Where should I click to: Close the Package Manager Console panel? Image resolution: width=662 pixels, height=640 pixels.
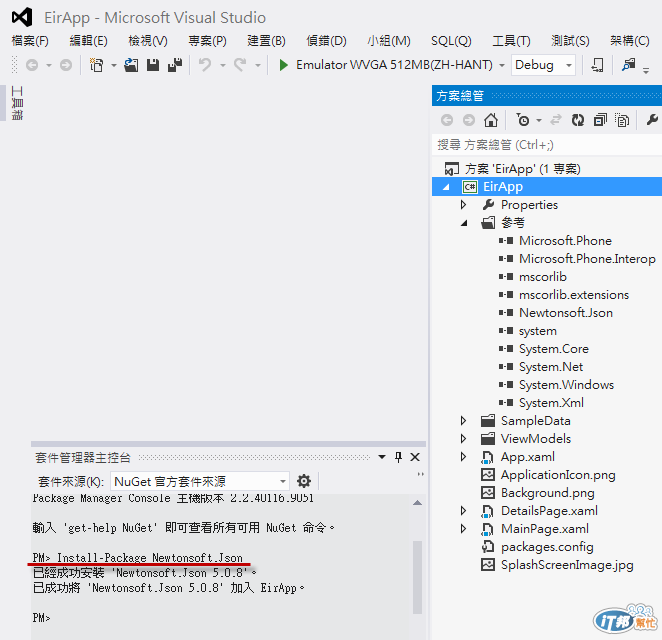tap(415, 457)
